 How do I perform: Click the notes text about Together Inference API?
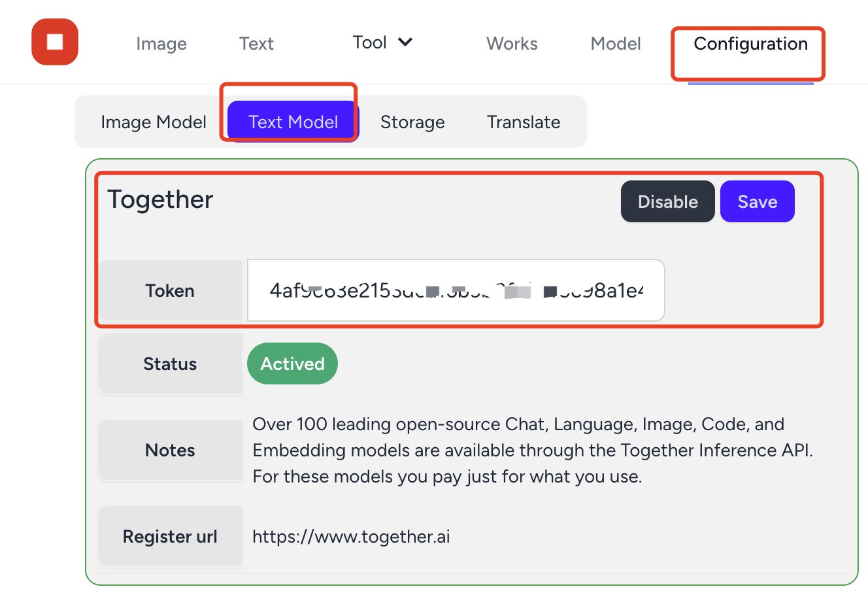[x=533, y=450]
